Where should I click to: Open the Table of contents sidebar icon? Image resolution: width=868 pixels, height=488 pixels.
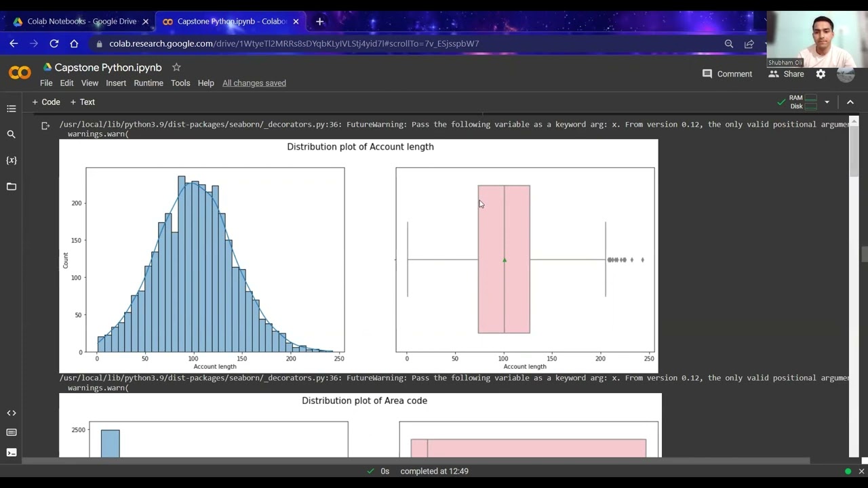click(x=11, y=108)
